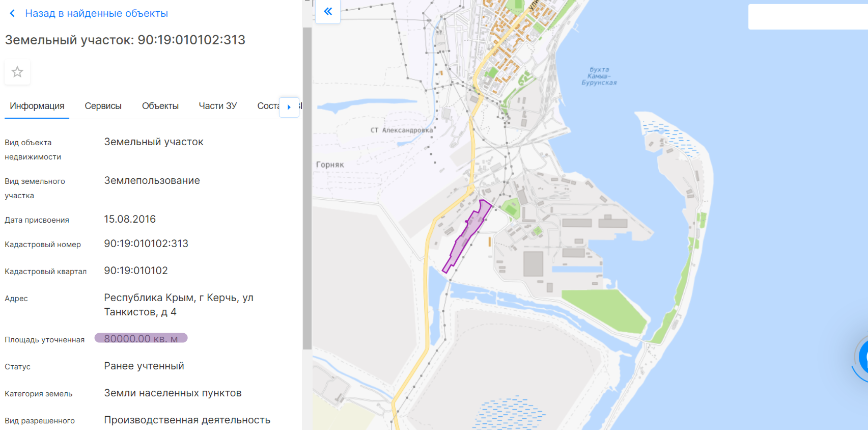Open the 'Назад в найденные объекты' link
The width and height of the screenshot is (868, 430).
pyautogui.click(x=96, y=13)
